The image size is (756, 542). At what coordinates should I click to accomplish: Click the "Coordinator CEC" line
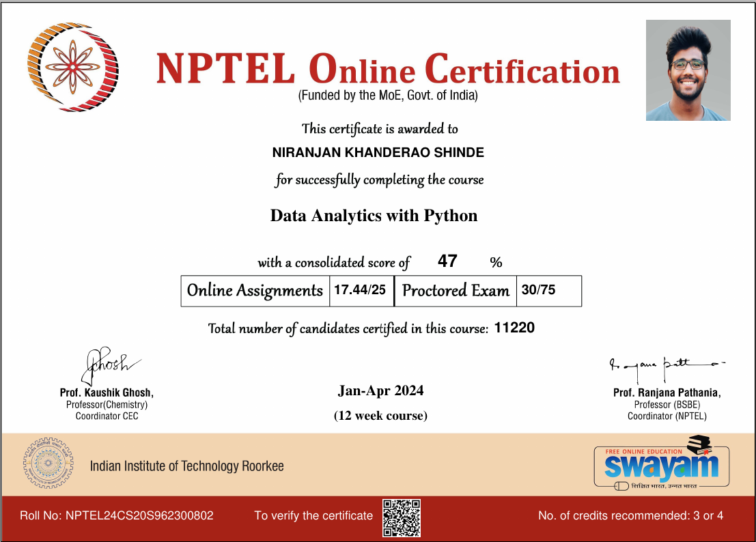pos(107,416)
